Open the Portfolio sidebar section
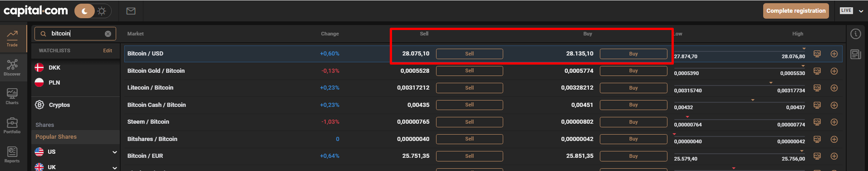 (x=12, y=126)
